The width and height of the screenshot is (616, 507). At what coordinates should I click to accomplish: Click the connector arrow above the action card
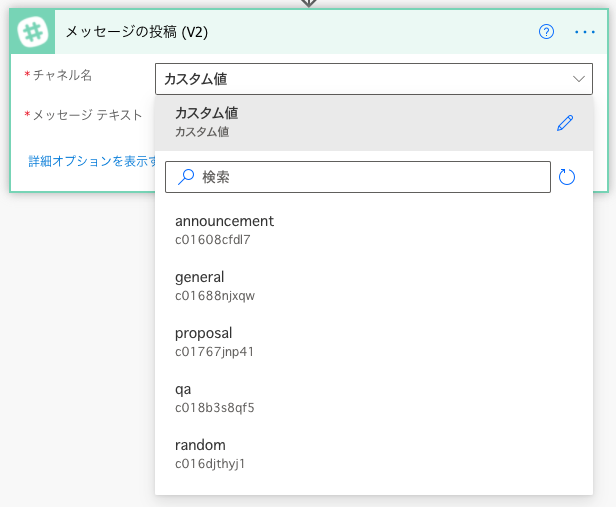point(308,3)
